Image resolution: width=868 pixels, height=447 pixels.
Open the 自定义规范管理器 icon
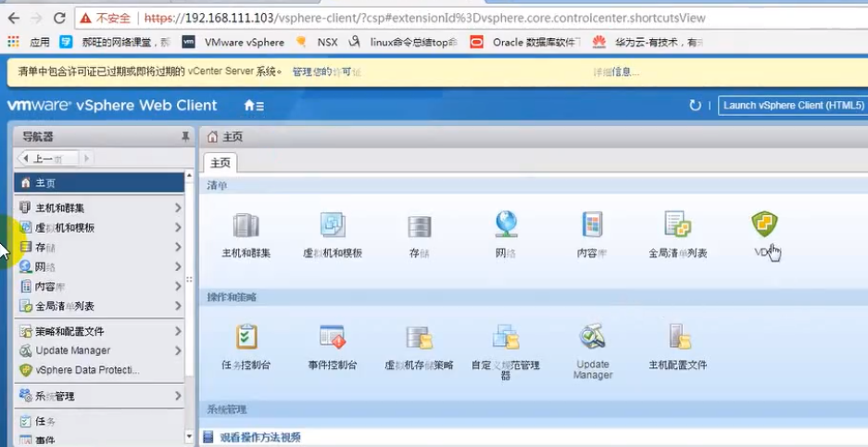(506, 337)
